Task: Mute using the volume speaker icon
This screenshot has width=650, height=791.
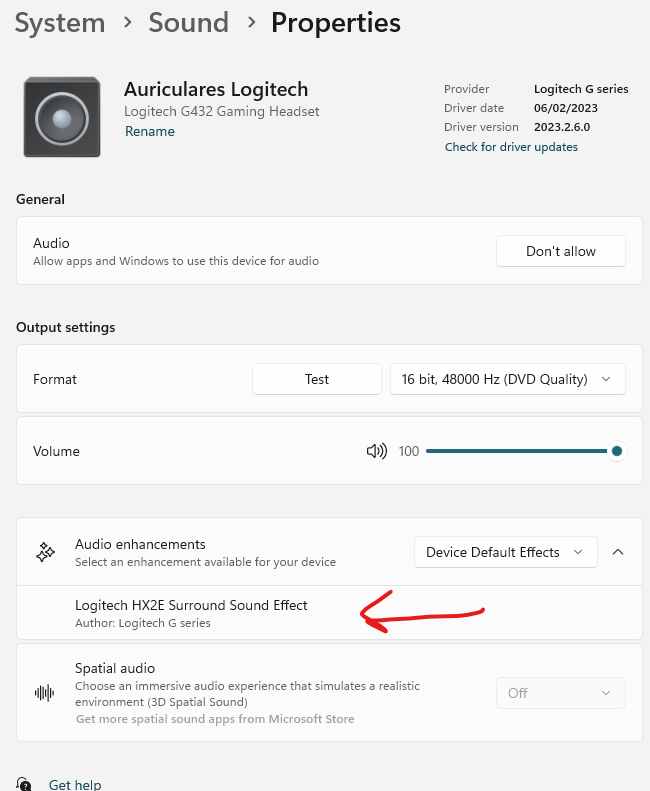Action: pyautogui.click(x=376, y=451)
